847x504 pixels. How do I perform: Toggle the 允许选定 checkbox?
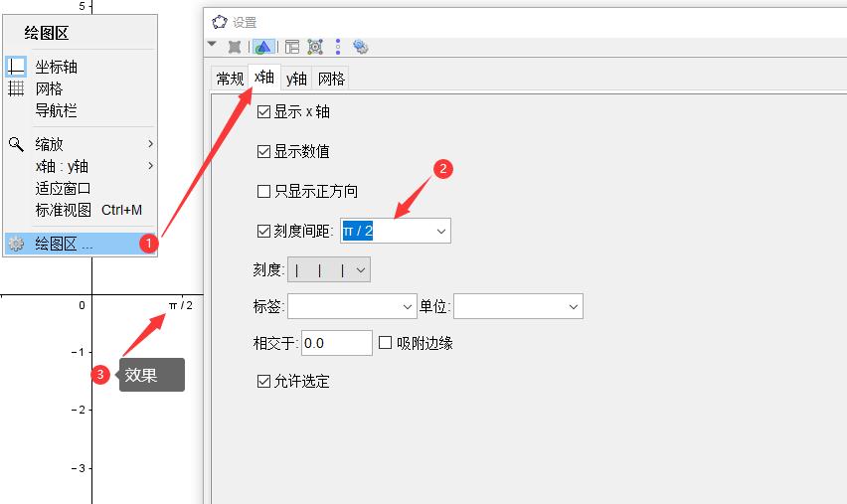[x=263, y=382]
